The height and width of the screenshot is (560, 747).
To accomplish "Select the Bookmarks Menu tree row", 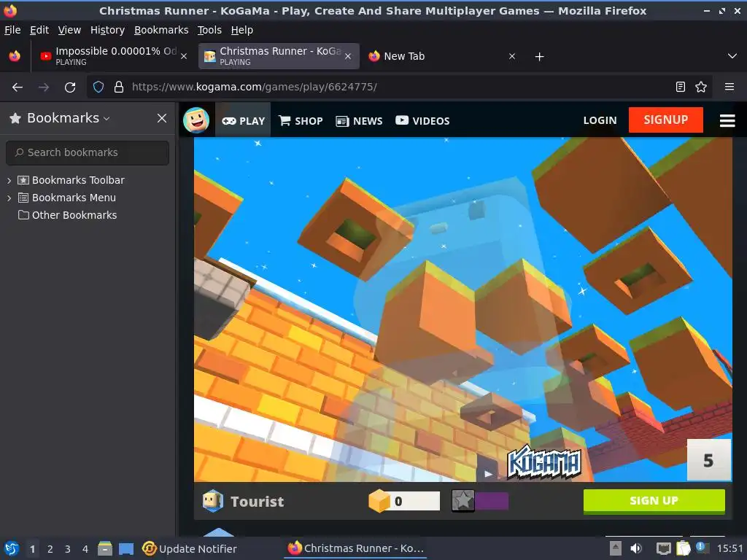I will (88, 198).
